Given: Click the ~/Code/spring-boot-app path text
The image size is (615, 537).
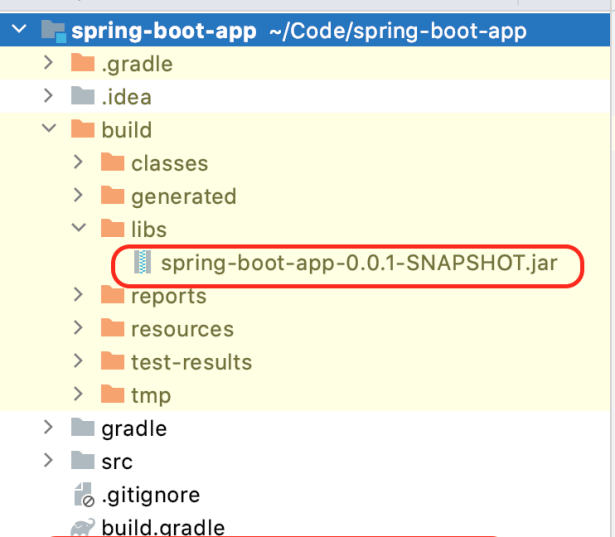Looking at the screenshot, I should (x=398, y=31).
